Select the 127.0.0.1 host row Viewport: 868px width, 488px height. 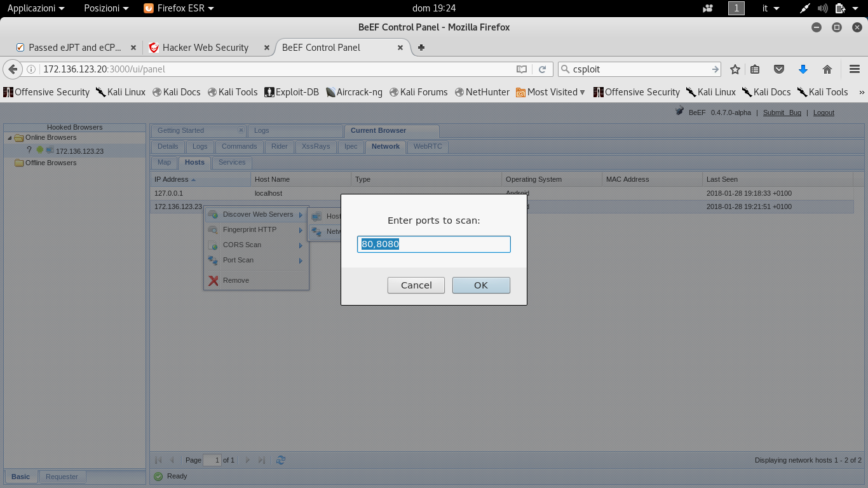(x=502, y=193)
